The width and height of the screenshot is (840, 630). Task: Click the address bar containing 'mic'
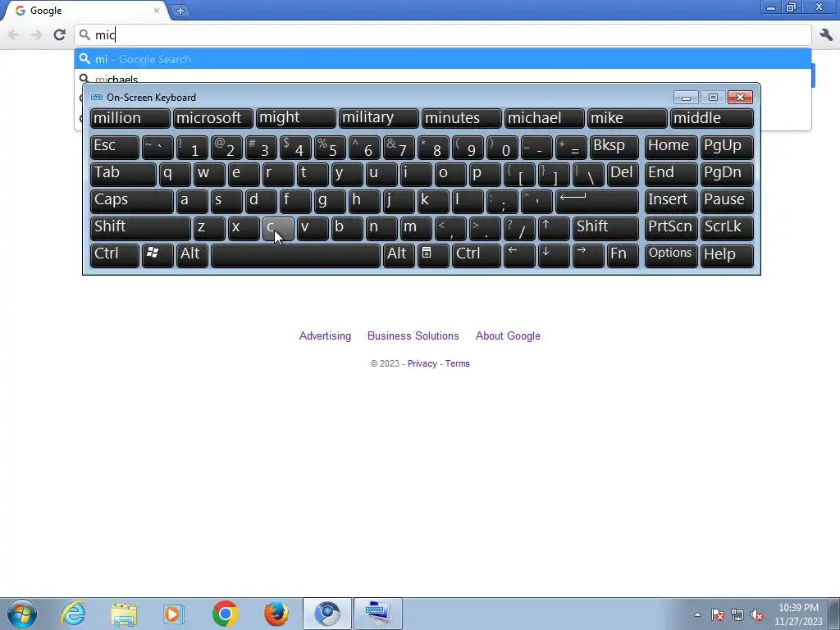(x=443, y=34)
